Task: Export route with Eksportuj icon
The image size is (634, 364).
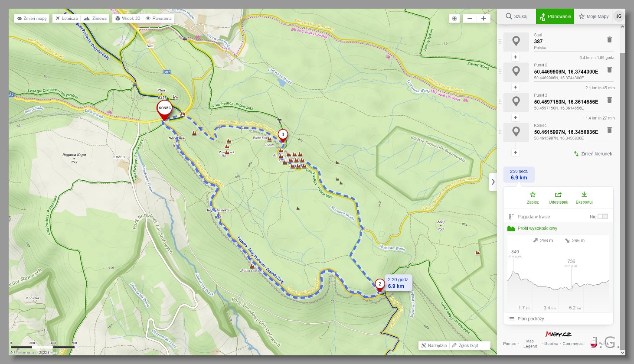Action: coord(584,198)
